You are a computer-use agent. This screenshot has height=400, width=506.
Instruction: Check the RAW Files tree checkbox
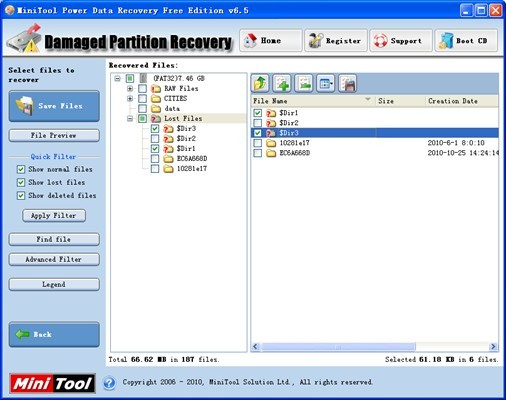click(x=142, y=89)
